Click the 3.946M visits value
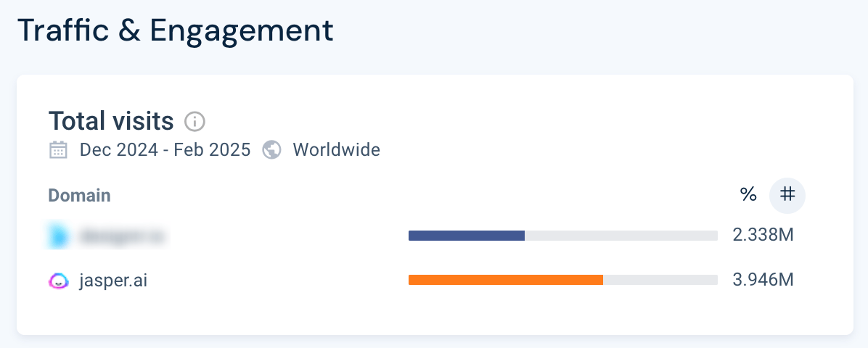The image size is (868, 348). point(763,280)
